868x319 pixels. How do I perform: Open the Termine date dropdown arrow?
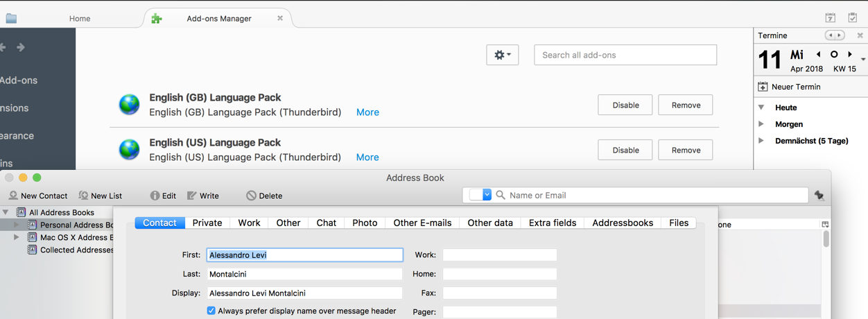(x=863, y=60)
